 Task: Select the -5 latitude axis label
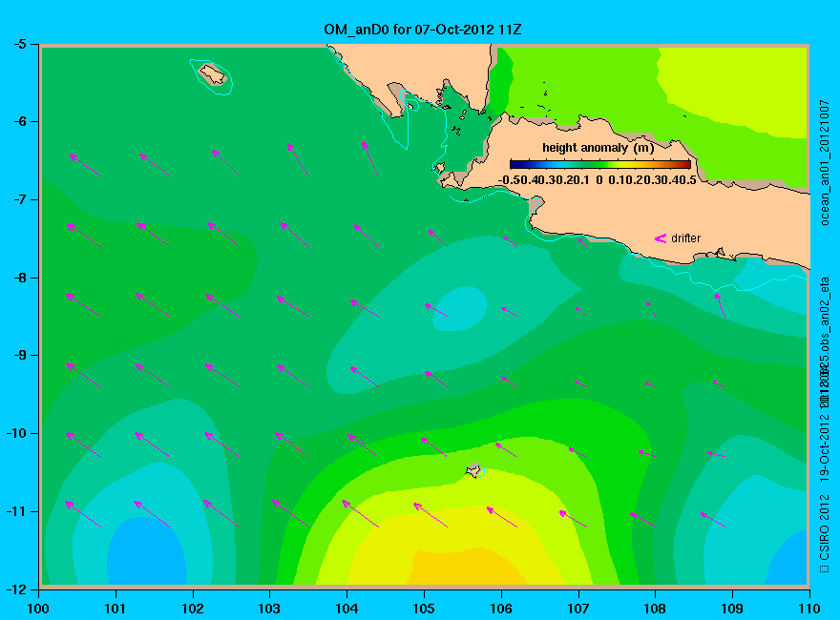(20, 44)
